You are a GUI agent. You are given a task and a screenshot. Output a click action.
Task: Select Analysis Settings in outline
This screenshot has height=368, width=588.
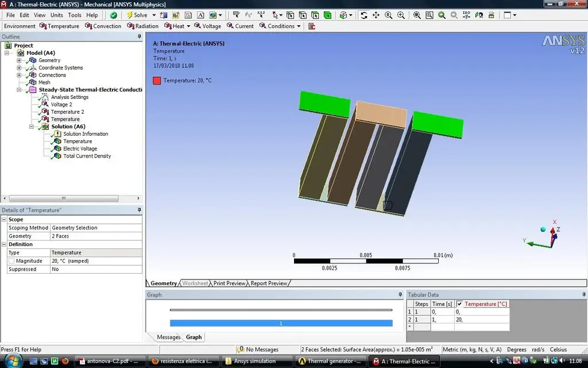[x=69, y=97]
